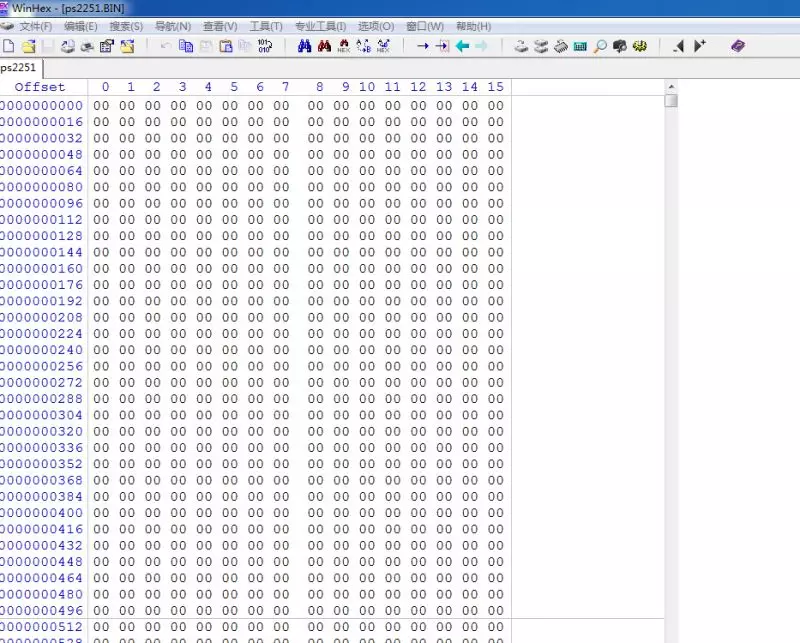This screenshot has height=643, width=800.
Task: Click the Find hex values icon
Action: coord(344,46)
